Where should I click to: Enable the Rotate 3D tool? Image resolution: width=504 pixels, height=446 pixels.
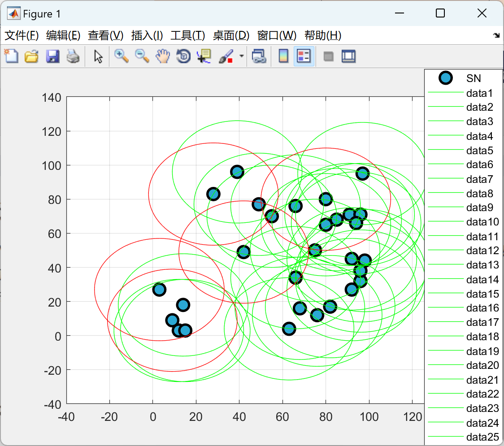coord(183,56)
